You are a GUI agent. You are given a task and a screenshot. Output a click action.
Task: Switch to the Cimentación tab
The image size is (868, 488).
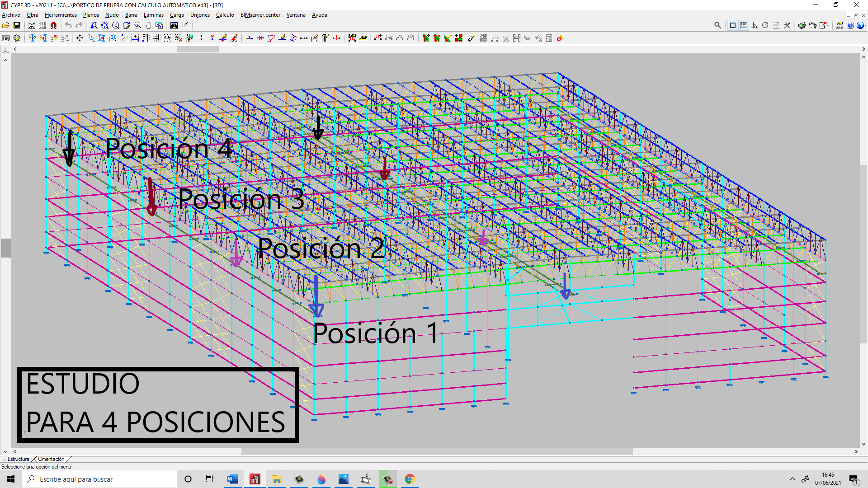(x=51, y=459)
